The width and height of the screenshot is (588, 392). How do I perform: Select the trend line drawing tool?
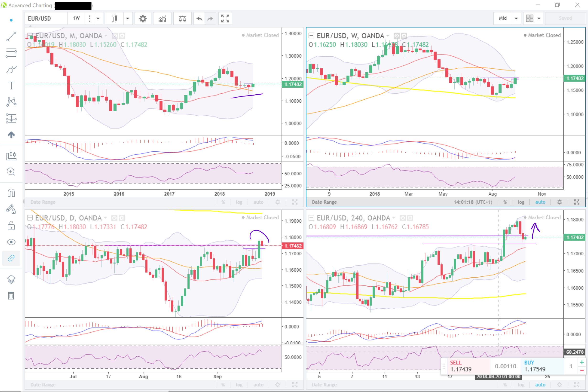point(11,37)
